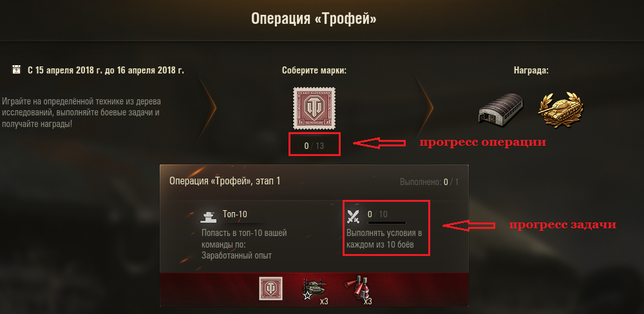Click the tank icon next to Топ-10
644x314 pixels.
tap(208, 216)
